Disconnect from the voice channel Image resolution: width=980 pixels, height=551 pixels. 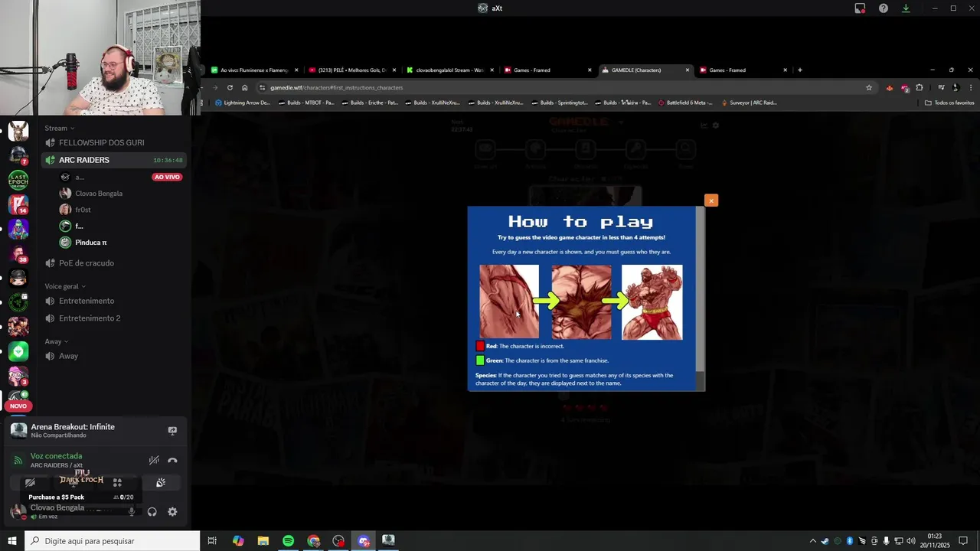coord(172,461)
